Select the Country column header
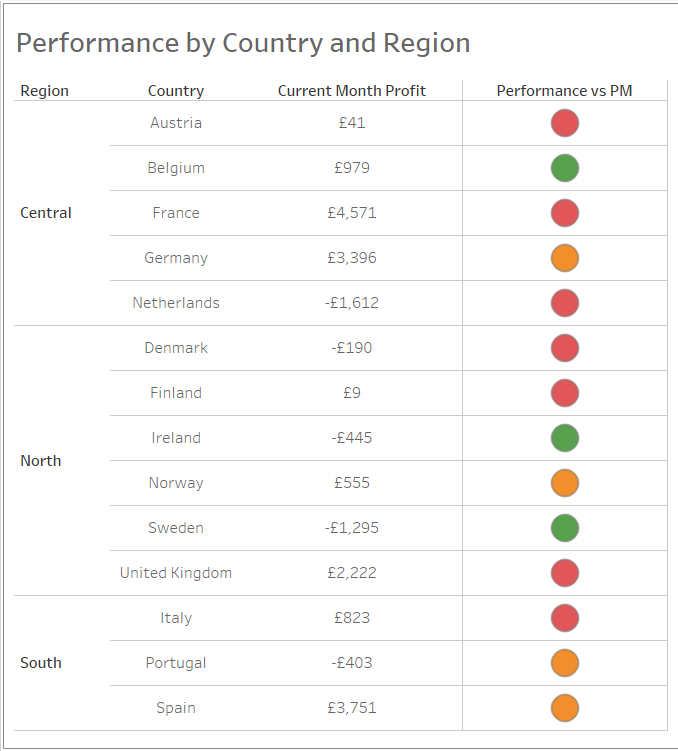678x751 pixels. 176,91
